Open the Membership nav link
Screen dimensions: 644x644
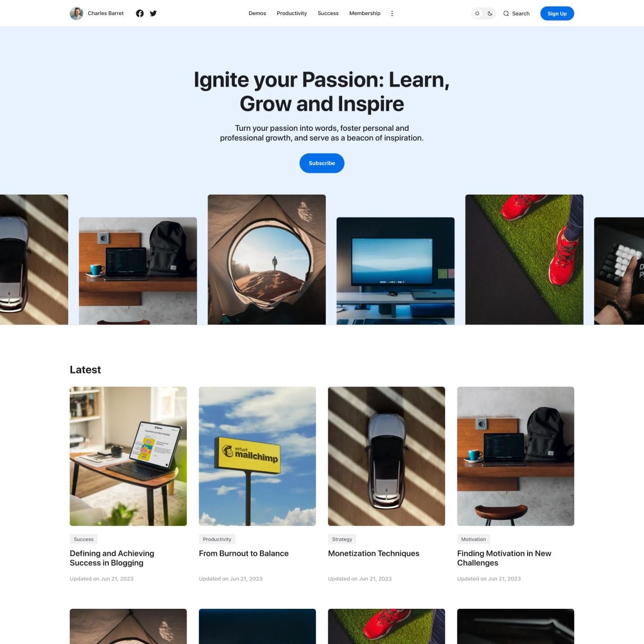coord(364,13)
